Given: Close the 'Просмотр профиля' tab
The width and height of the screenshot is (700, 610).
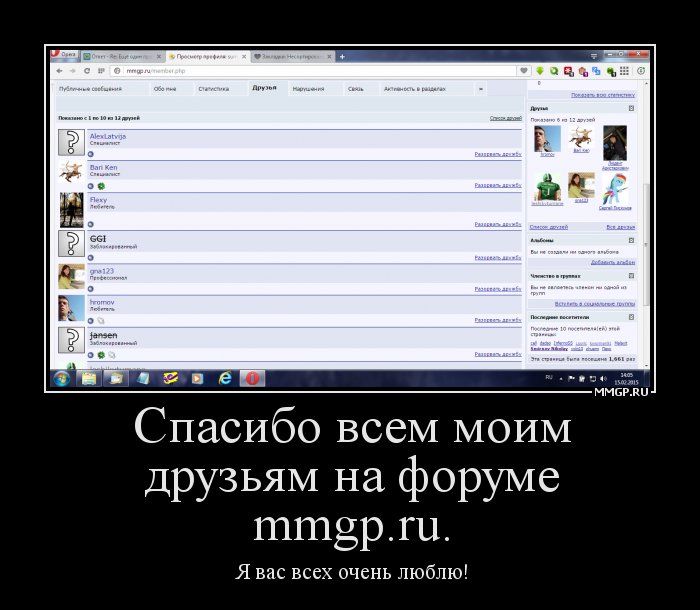Looking at the screenshot, I should (x=244, y=57).
